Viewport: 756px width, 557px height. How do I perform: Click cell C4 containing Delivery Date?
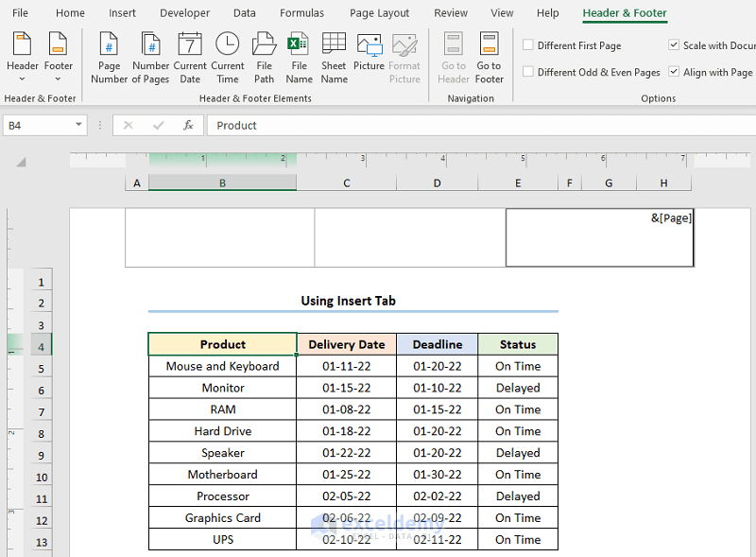pyautogui.click(x=348, y=344)
